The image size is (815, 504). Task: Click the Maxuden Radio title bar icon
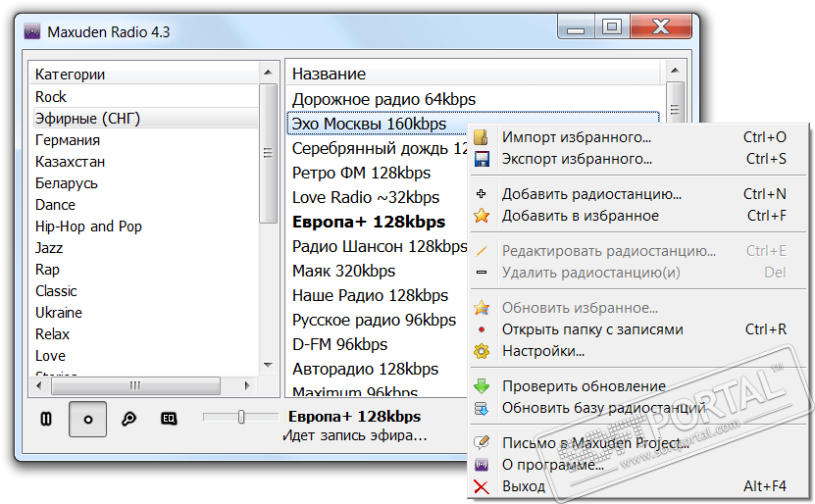coord(32,31)
